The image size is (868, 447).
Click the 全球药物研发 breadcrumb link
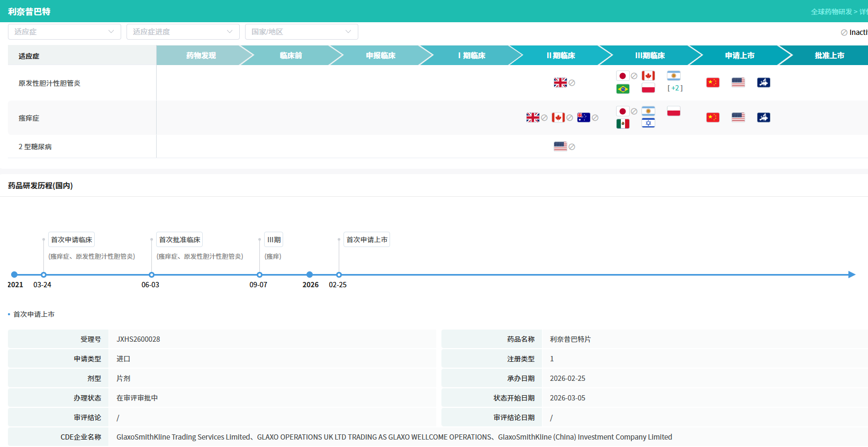(x=831, y=12)
